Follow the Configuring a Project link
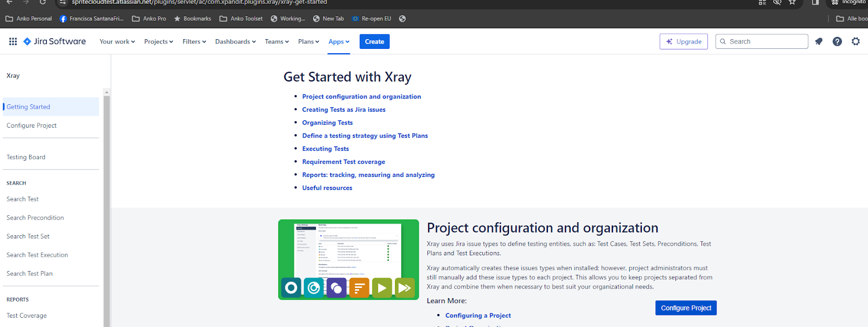This screenshot has height=327, width=868. pyautogui.click(x=478, y=316)
